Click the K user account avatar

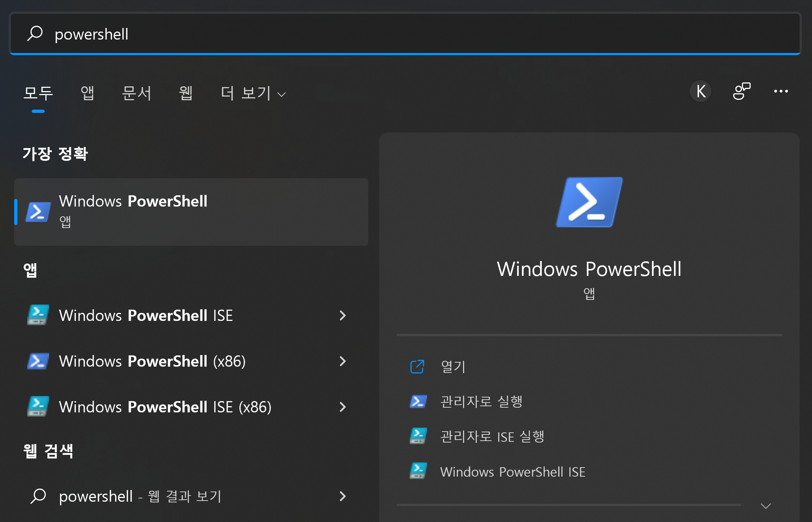click(x=701, y=91)
